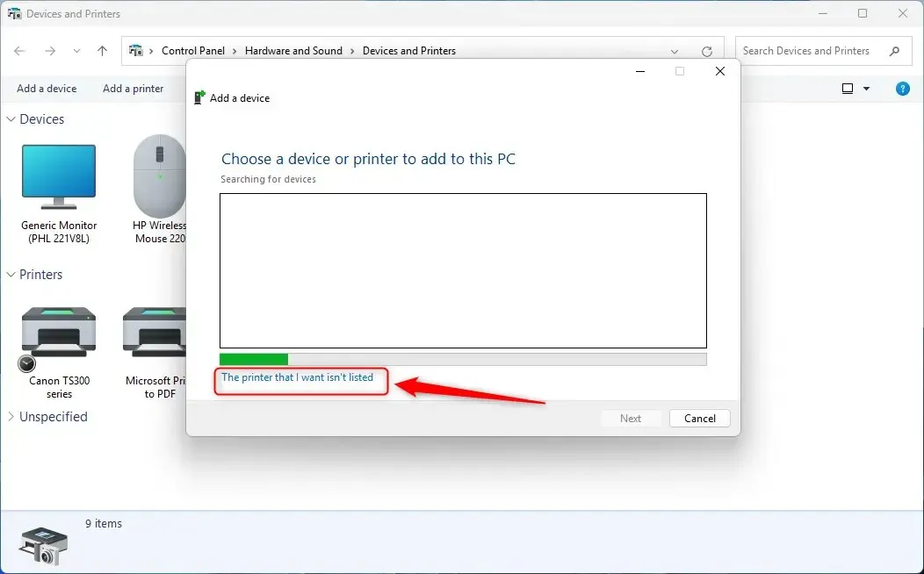
Task: Click the change view layout icon
Action: 848,89
